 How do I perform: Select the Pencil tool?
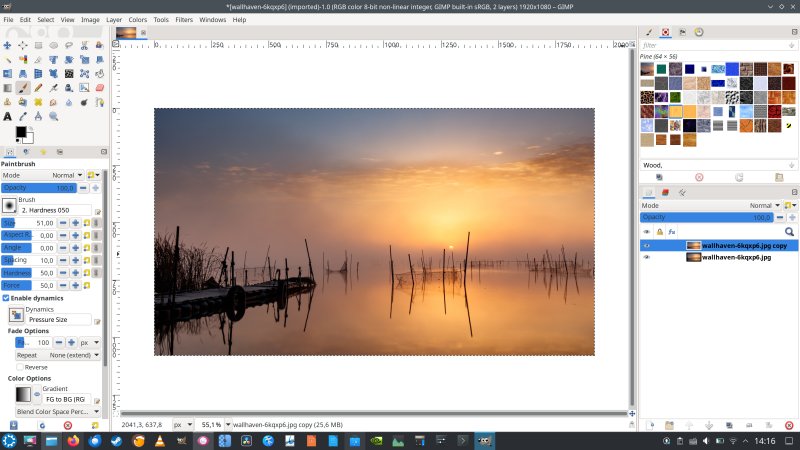click(38, 88)
